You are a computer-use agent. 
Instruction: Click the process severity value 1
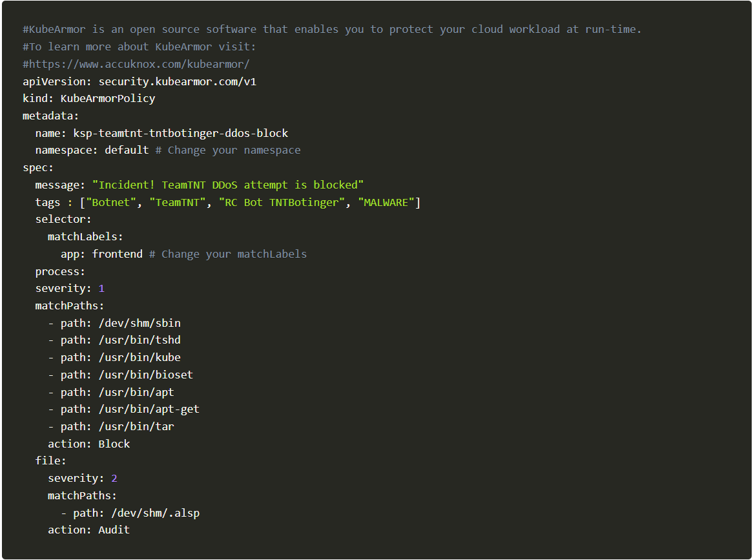pos(101,289)
